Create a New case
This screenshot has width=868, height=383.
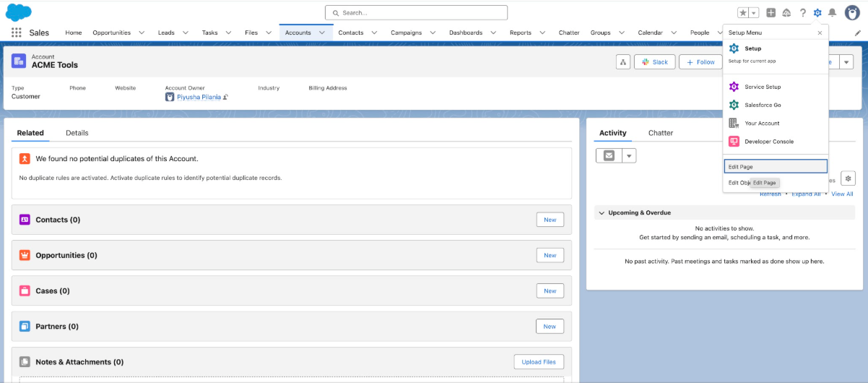pyautogui.click(x=550, y=291)
